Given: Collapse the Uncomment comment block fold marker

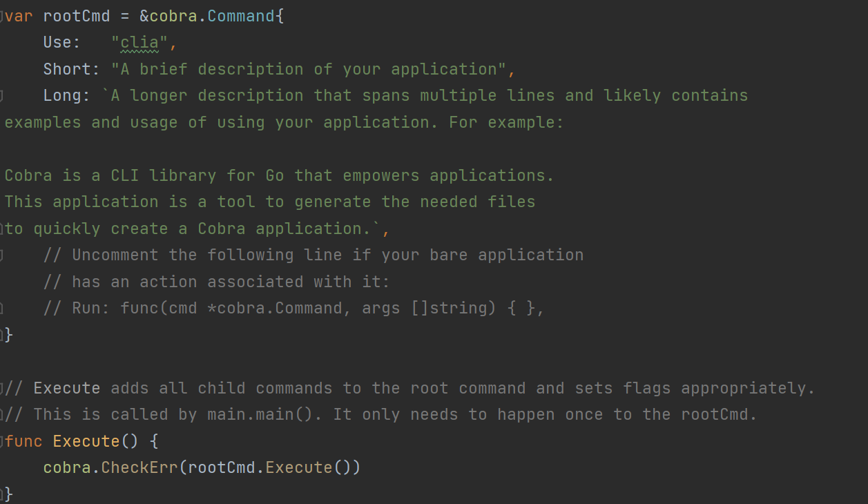Looking at the screenshot, I should coord(2,255).
